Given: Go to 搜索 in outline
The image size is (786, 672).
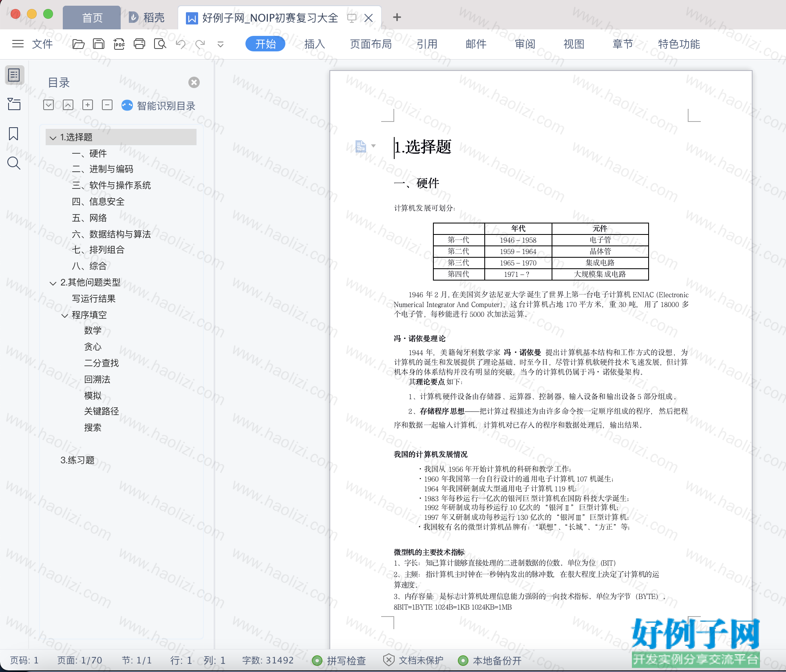Looking at the screenshot, I should [x=93, y=427].
